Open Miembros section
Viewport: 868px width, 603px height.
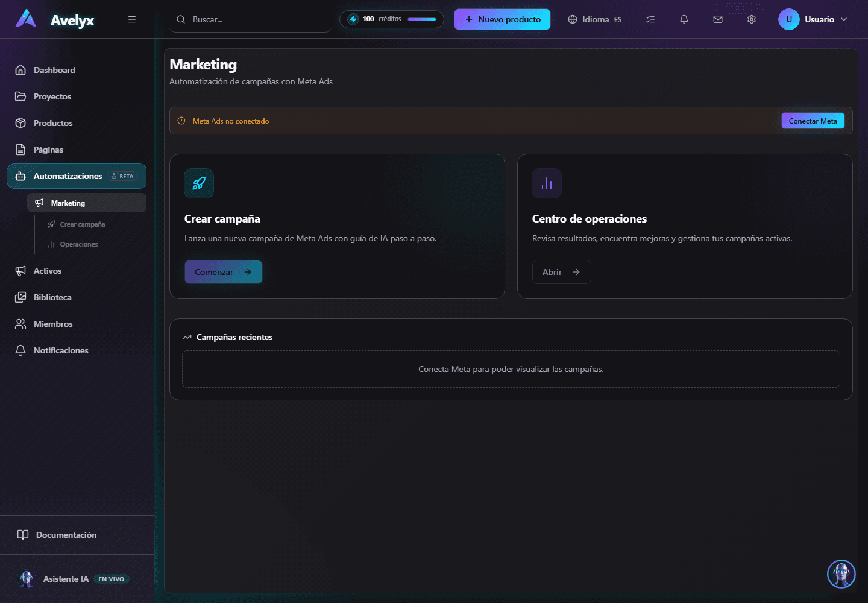point(77,324)
